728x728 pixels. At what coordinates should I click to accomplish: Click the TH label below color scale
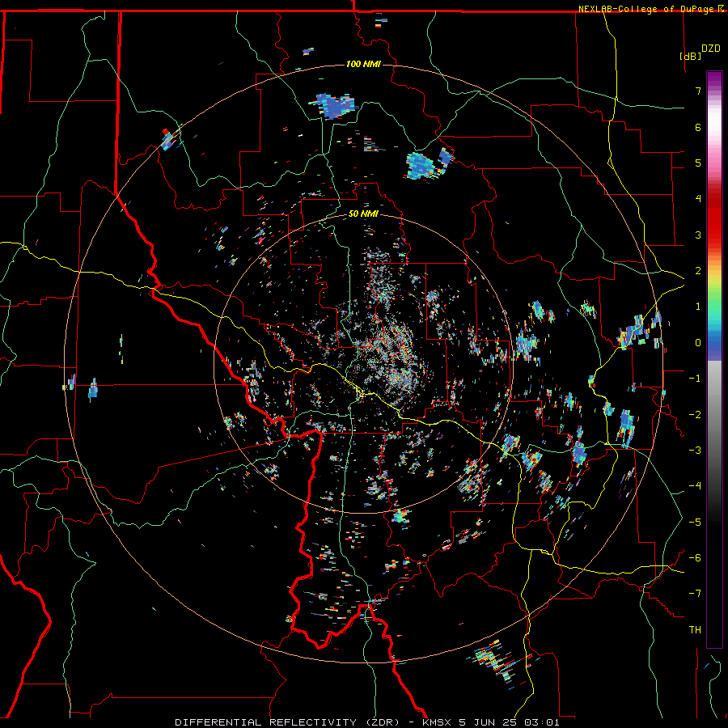(x=695, y=629)
